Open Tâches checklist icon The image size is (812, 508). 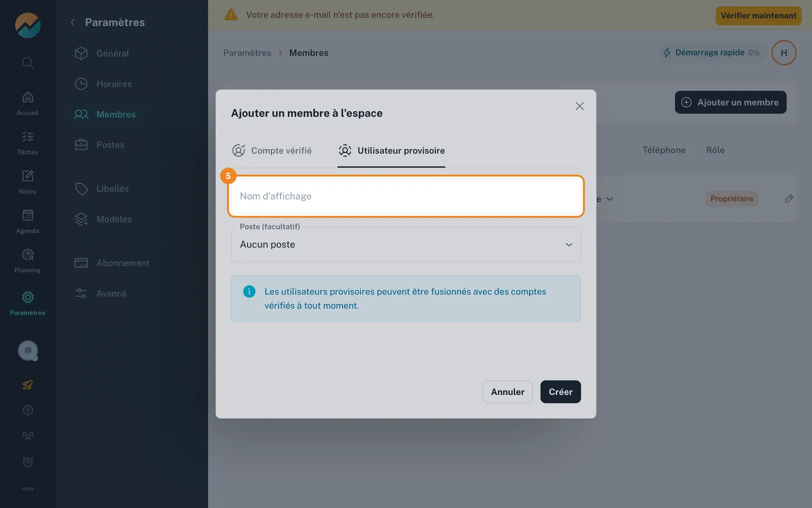pos(28,137)
